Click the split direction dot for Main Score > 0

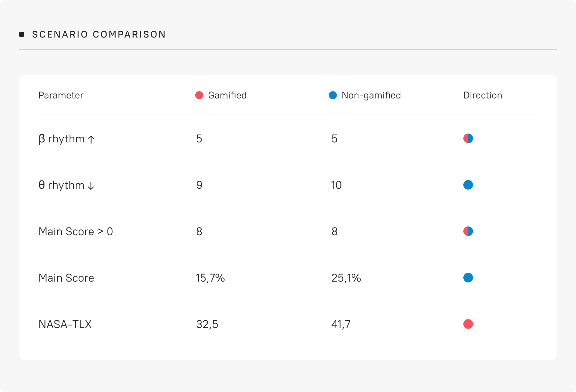pos(468,231)
